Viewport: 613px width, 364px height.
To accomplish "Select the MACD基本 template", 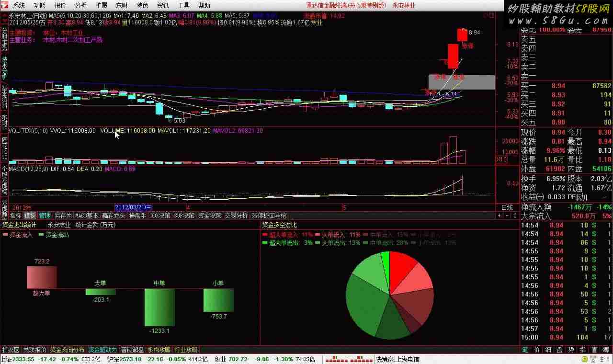I will [x=87, y=216].
